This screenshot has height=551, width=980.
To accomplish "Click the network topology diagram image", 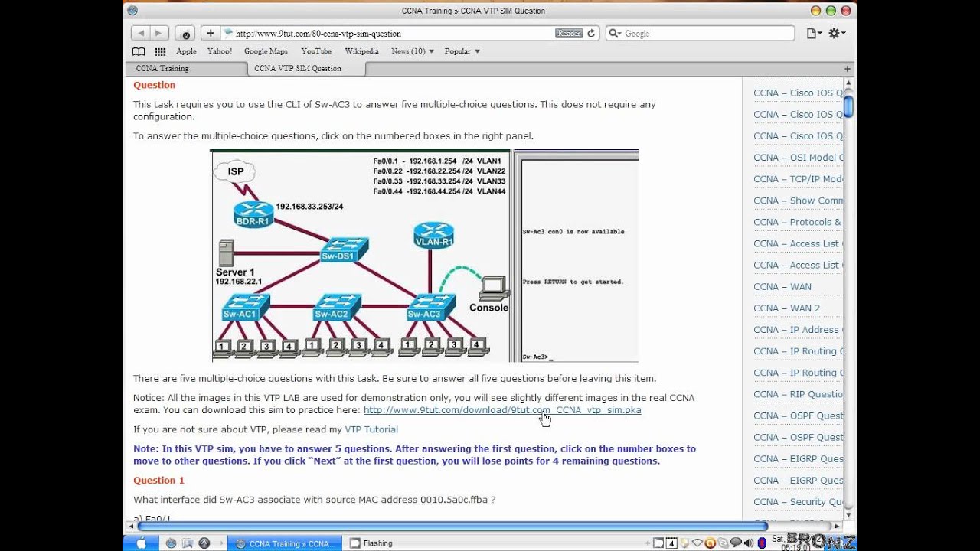I will 361,256.
